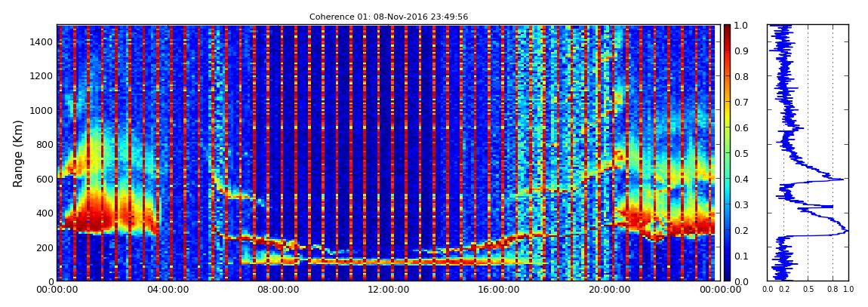Click the red horizontal echo layer near 12:00 at 100 Km
Viewport: 868px width, 307px height.
click(x=387, y=262)
